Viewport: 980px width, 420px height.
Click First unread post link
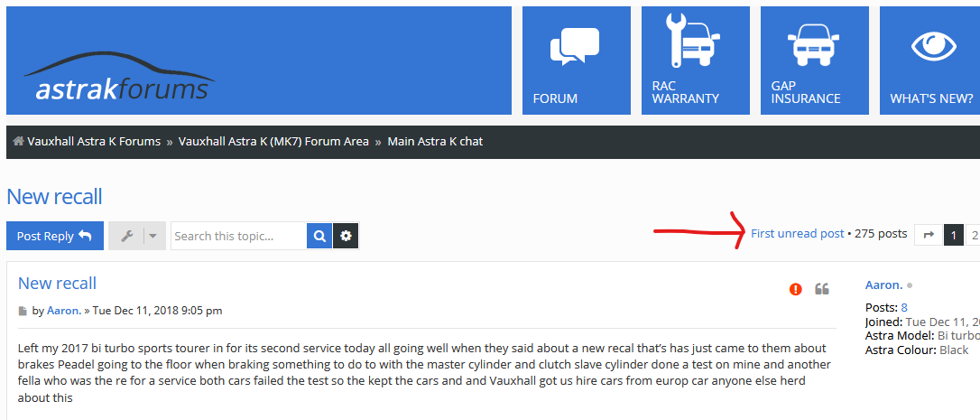pos(798,233)
